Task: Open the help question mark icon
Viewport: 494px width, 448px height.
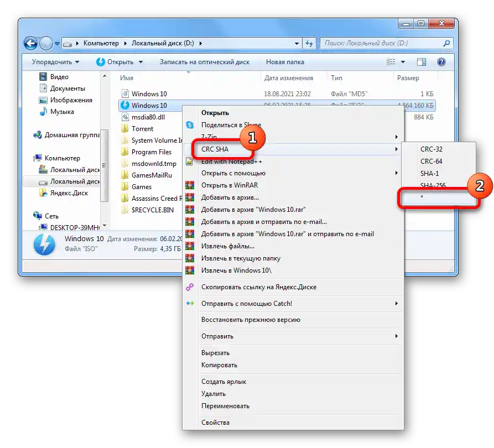Action: (x=441, y=62)
